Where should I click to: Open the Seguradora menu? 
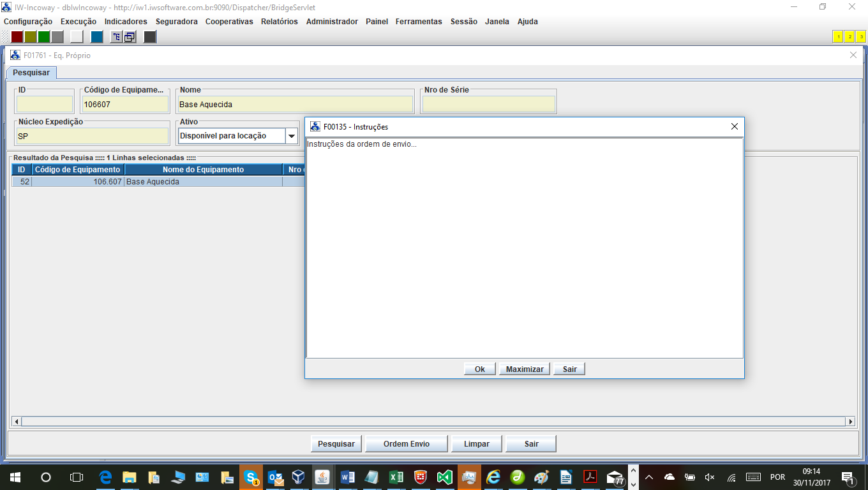pos(176,21)
